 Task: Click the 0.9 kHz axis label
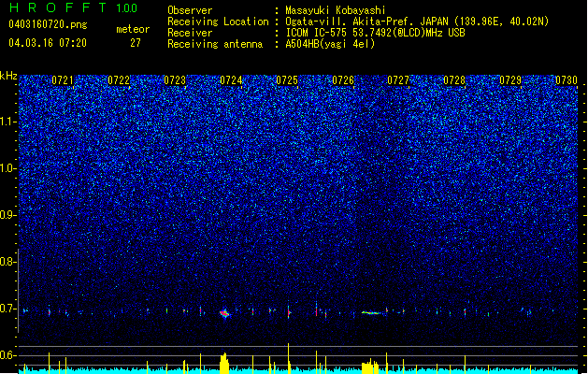coord(7,215)
